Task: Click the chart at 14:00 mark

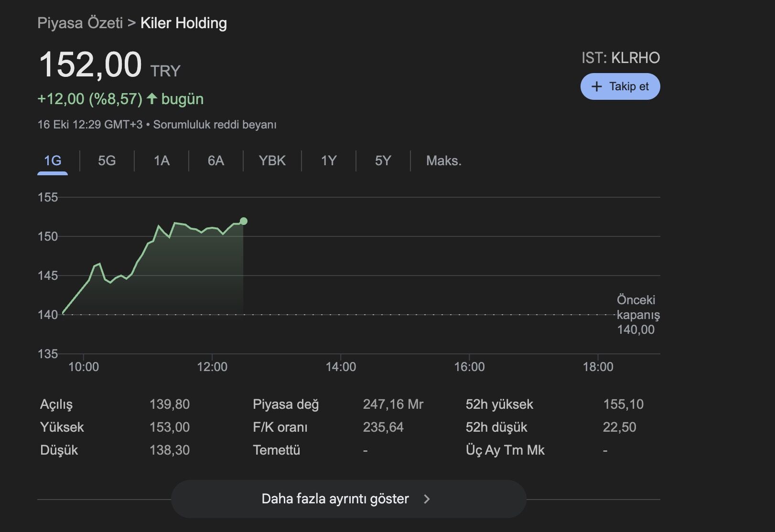Action: pos(341,287)
